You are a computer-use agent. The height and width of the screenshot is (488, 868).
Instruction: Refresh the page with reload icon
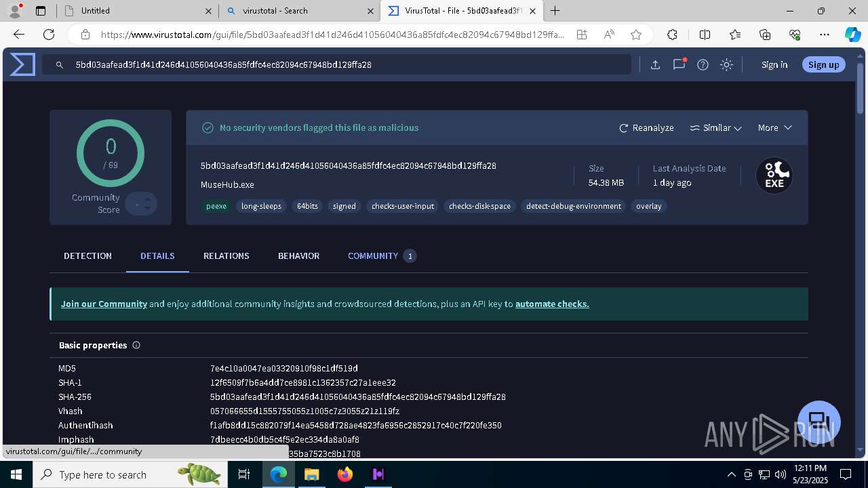(49, 35)
